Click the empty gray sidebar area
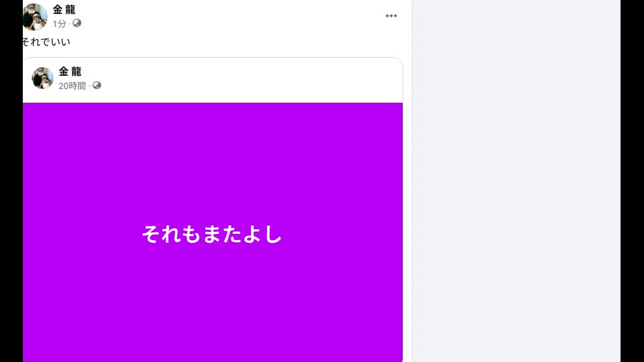This screenshot has height=362, width=644. point(517,181)
